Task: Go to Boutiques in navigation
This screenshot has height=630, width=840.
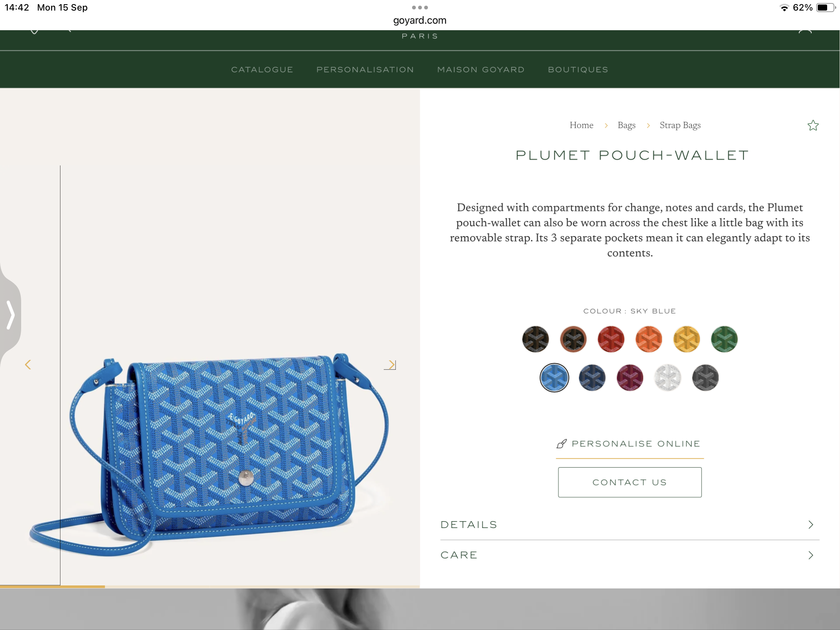Action: click(578, 69)
